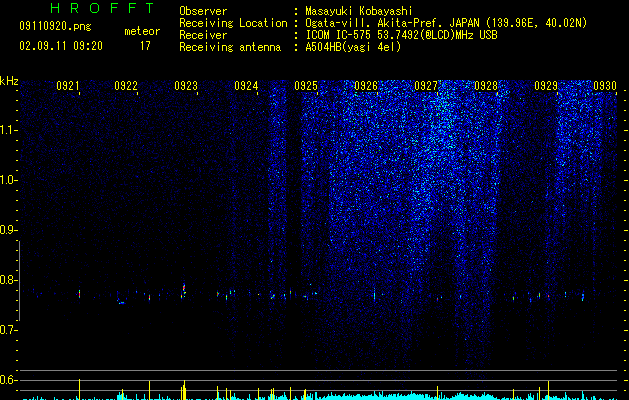Click the 1.0 kHz axis label
The height and width of the screenshot is (400, 629).
8,180
